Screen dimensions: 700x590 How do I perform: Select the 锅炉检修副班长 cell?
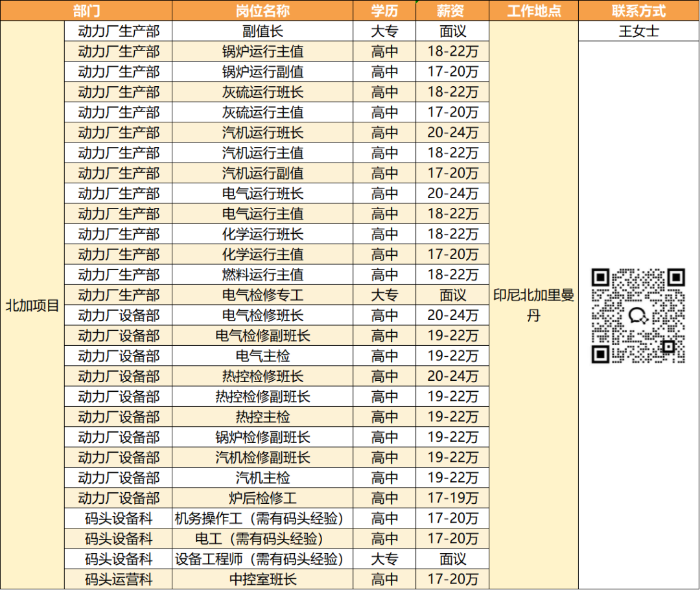coord(262,437)
